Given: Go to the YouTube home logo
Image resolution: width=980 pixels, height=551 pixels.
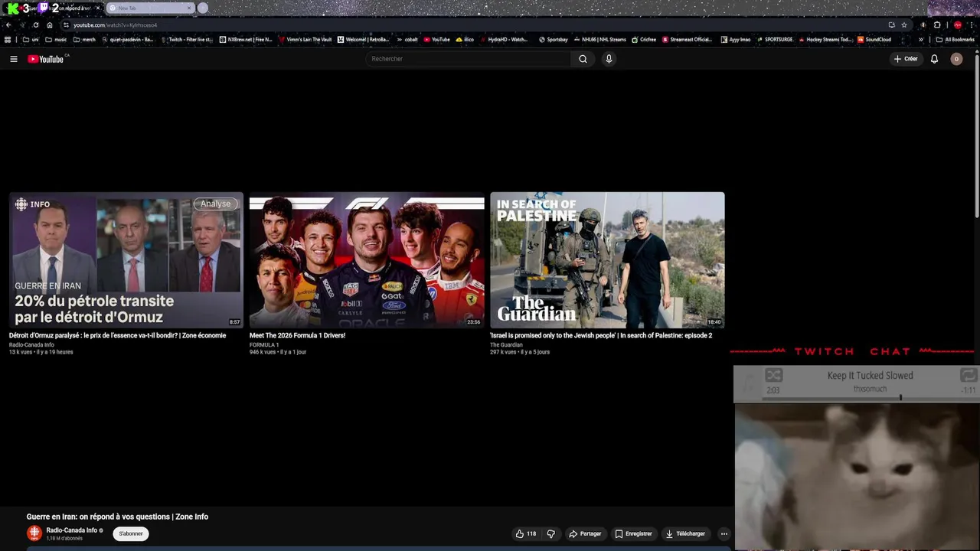Looking at the screenshot, I should (x=46, y=59).
